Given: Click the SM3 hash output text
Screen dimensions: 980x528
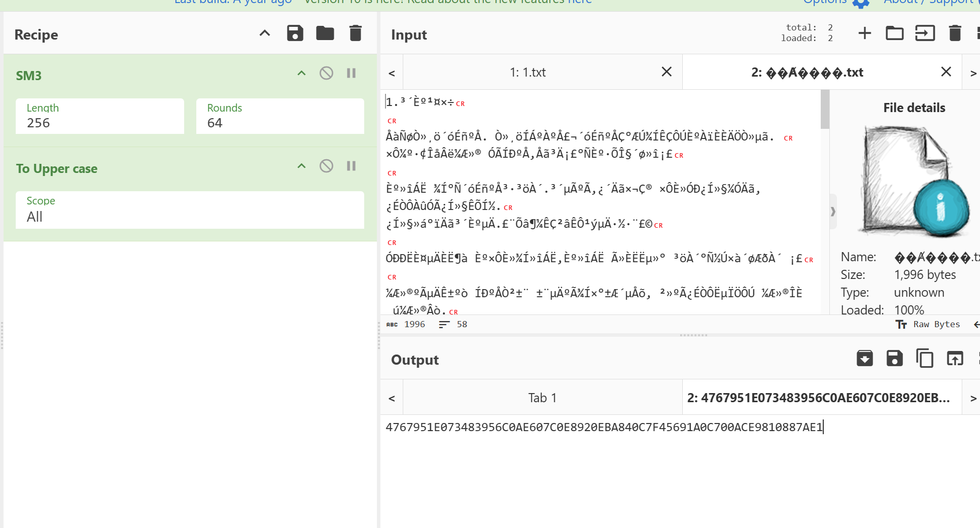Looking at the screenshot, I should [604, 427].
